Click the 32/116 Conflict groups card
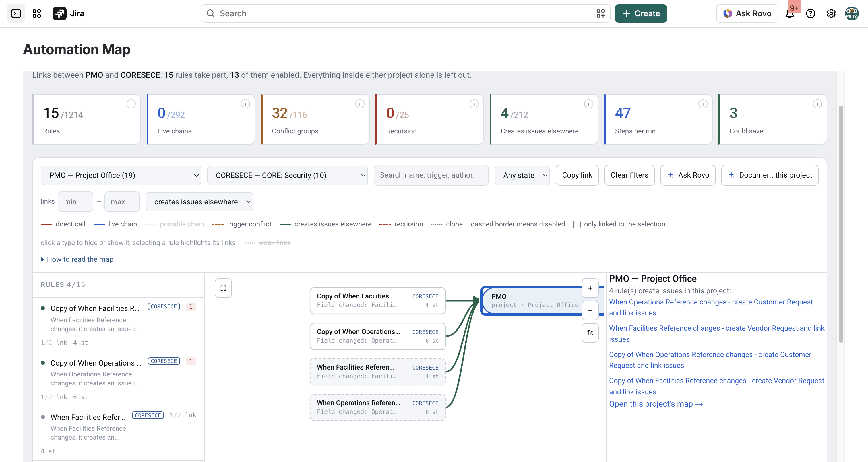Screen dimensions: 868x462 pyautogui.click(x=315, y=119)
